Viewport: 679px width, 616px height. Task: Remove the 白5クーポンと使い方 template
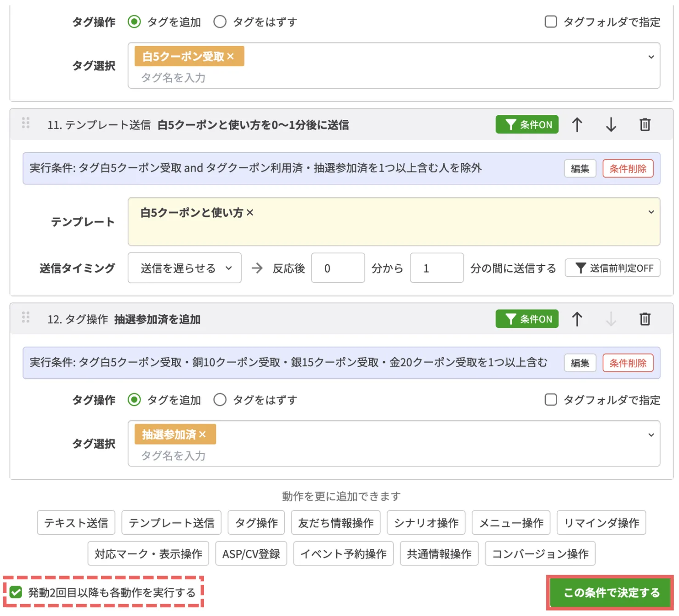(x=250, y=212)
